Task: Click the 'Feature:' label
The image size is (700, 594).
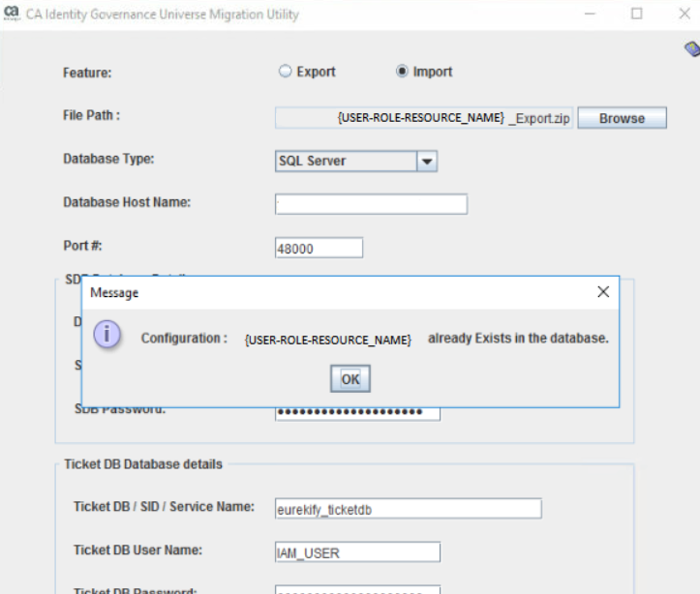Action: click(87, 73)
